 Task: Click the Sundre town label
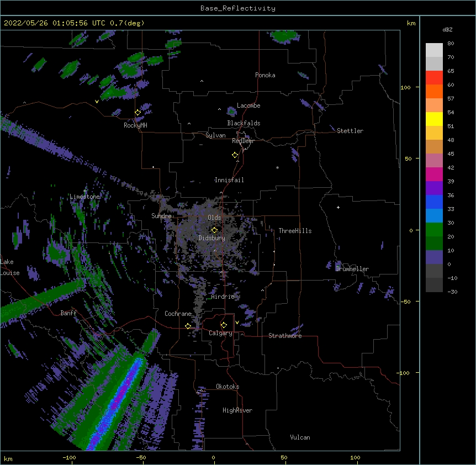[x=161, y=216]
